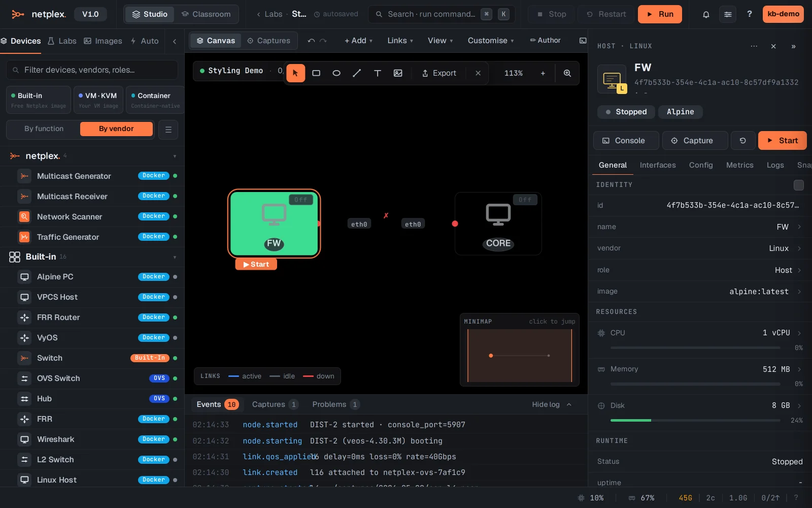Open the Problems log tab
This screenshot has height=508, width=812.
[x=335, y=405]
